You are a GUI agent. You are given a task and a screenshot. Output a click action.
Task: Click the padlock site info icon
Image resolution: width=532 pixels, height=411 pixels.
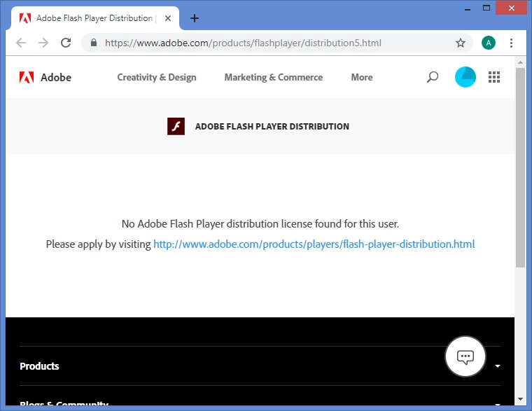pyautogui.click(x=94, y=43)
